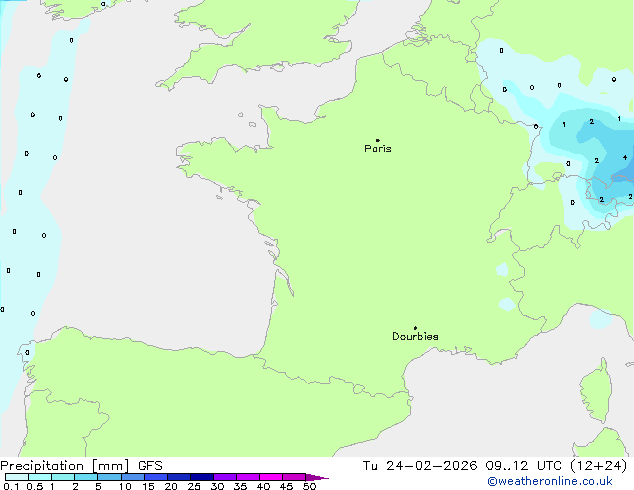Click the 'Precipitation [mm]' title text

(65, 466)
